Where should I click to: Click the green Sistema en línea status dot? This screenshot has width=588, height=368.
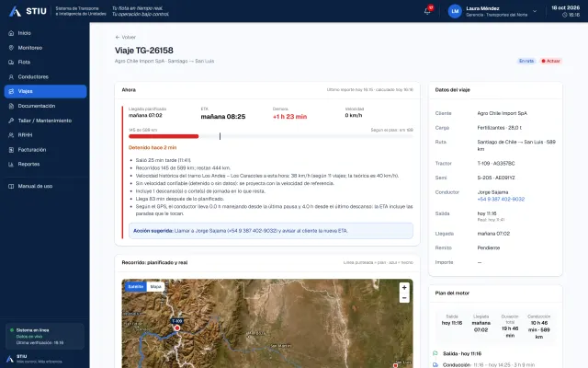(12, 330)
